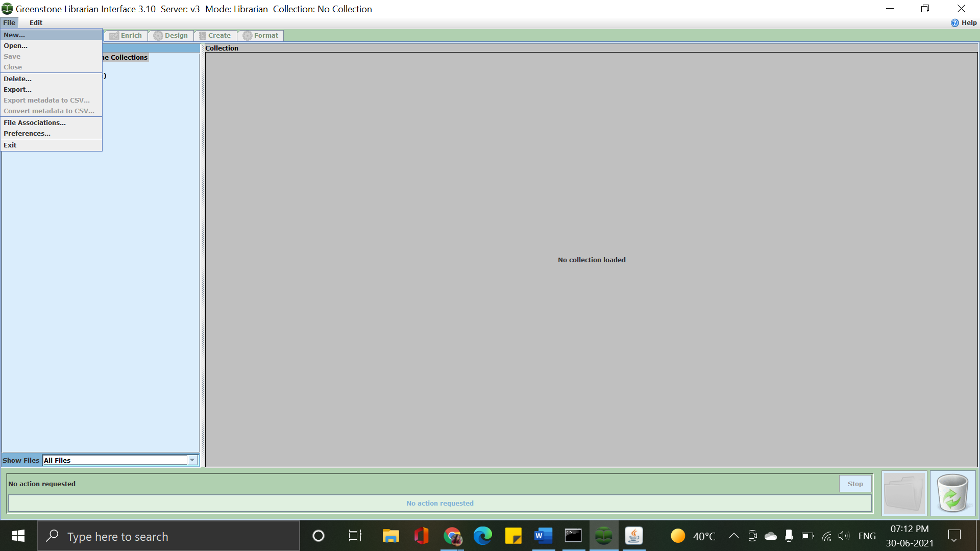Switch to the Create tab
Screen dimensions: 980x551
pos(215,35)
